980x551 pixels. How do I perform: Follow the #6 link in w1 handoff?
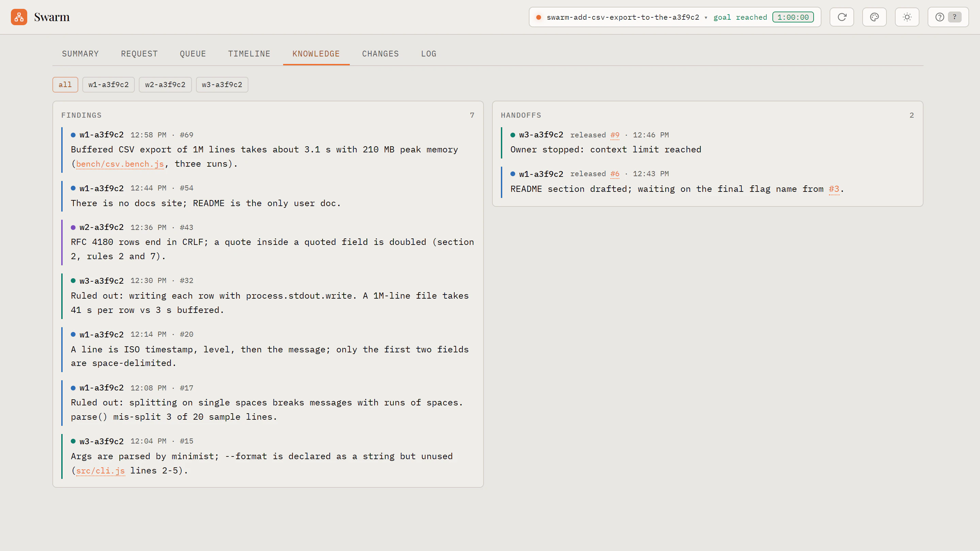click(615, 174)
